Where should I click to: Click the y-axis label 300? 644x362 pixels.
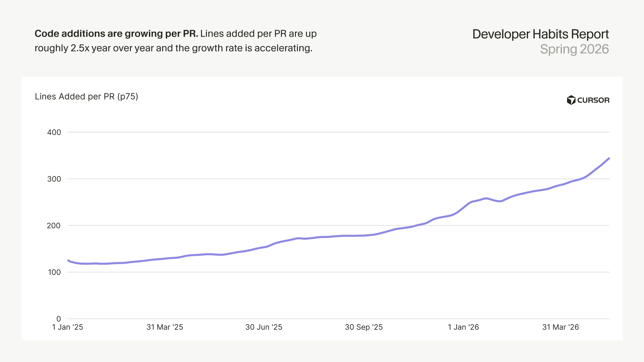pos(54,179)
